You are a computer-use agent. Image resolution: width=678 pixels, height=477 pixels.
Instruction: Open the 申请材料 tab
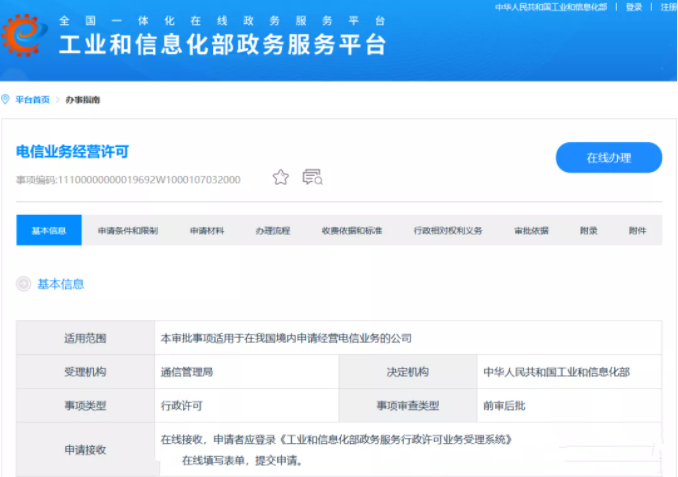[207, 230]
